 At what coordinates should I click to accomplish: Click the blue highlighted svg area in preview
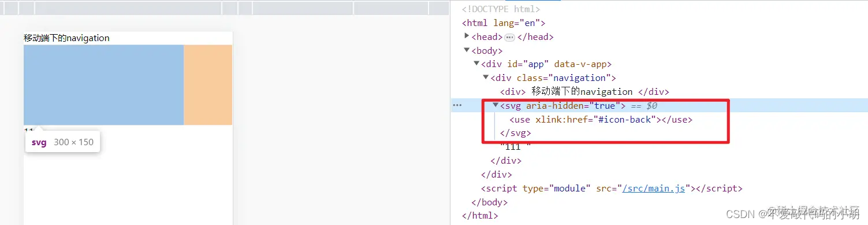(103, 85)
